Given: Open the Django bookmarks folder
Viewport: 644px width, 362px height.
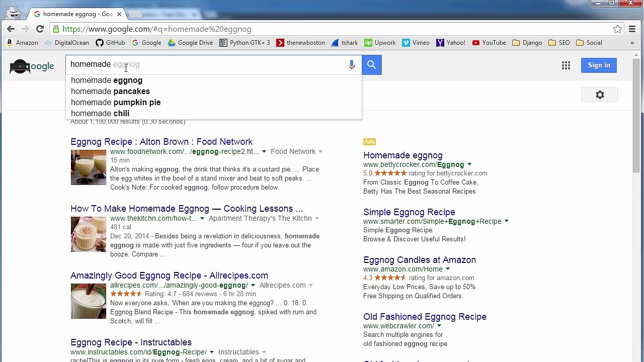Looking at the screenshot, I should [527, 43].
